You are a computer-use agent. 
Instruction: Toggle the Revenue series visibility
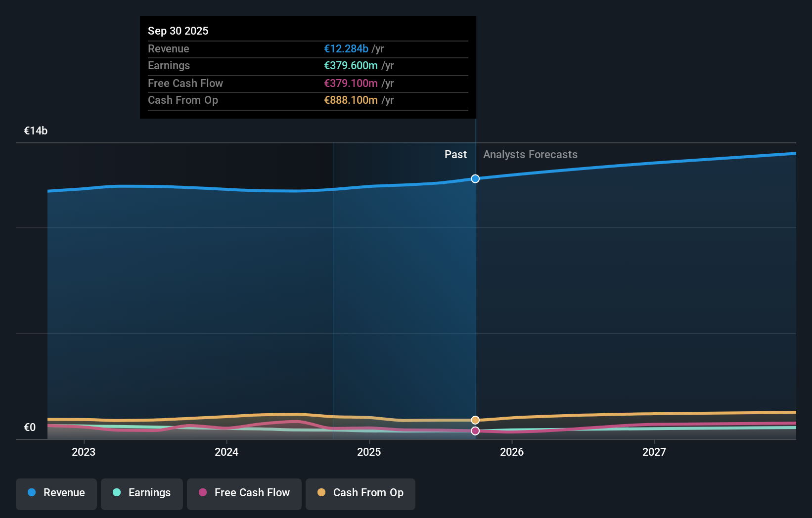click(x=56, y=494)
